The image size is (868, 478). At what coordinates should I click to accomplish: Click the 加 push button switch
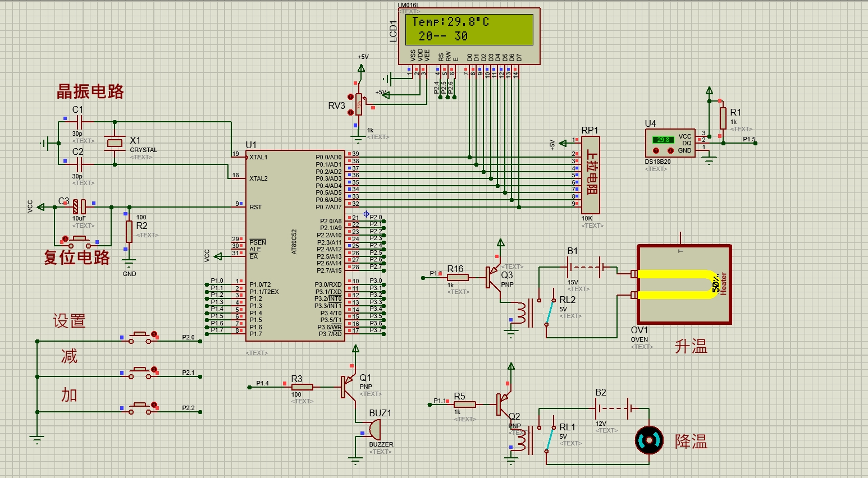click(140, 408)
